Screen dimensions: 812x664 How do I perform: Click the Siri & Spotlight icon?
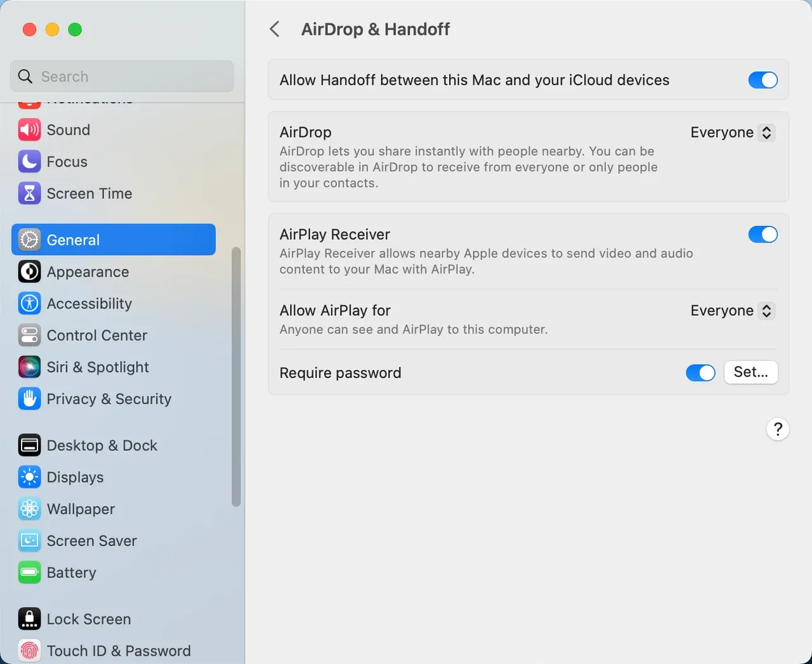pos(29,367)
